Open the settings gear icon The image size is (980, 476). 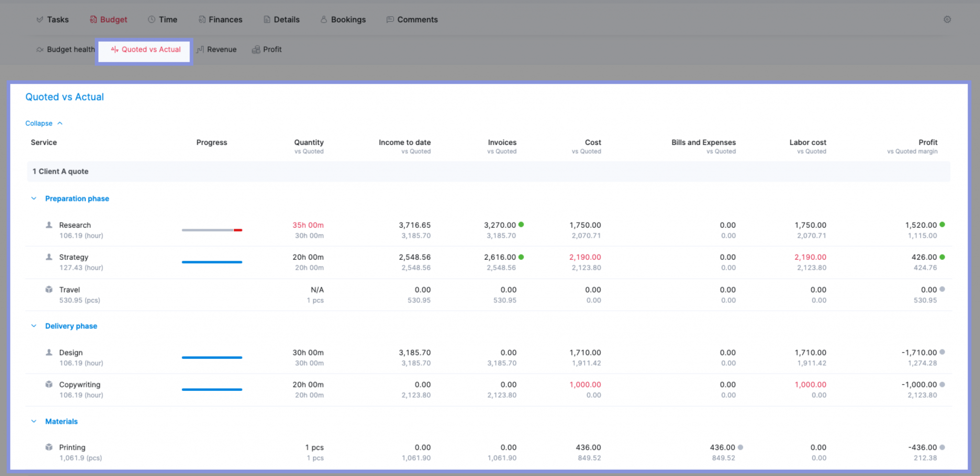pos(947,19)
